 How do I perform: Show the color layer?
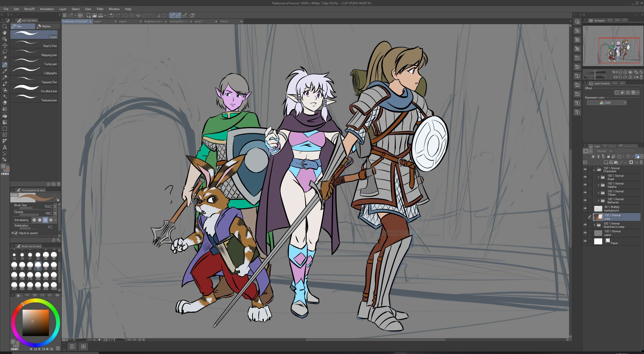585,217
